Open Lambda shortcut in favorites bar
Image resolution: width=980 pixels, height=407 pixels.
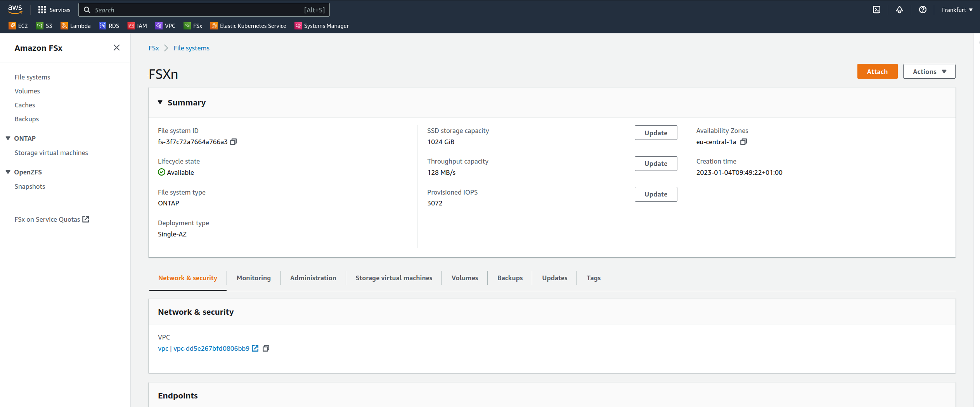pyautogui.click(x=76, y=26)
